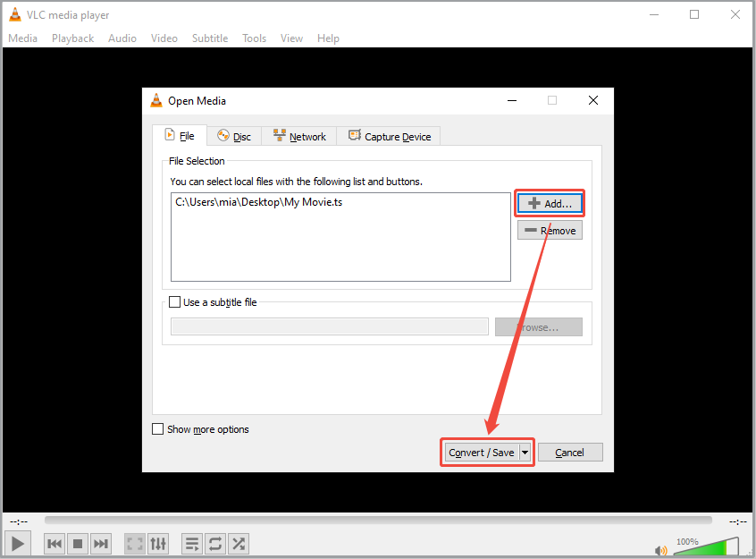Click the Convert / Save button

point(482,453)
